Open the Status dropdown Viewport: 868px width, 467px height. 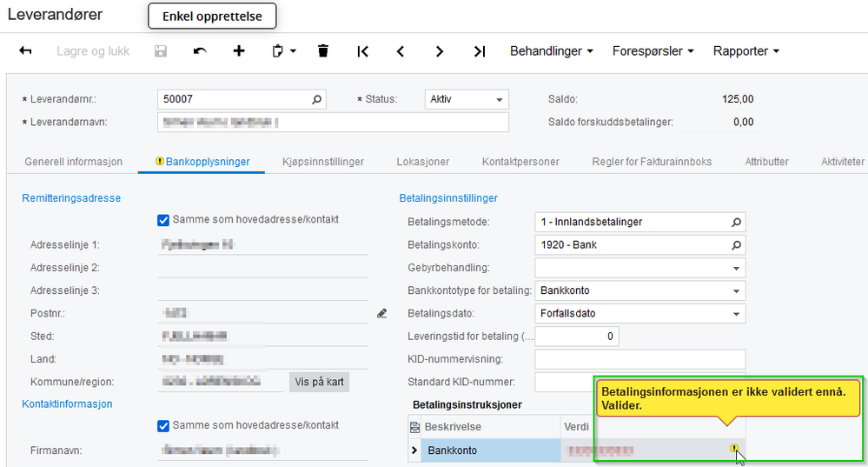tap(500, 100)
